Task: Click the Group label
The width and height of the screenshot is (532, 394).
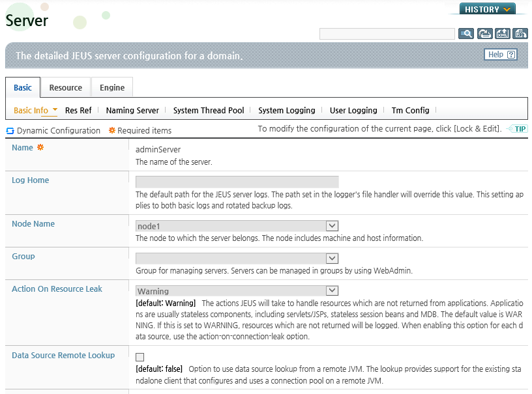Action: pyautogui.click(x=23, y=257)
